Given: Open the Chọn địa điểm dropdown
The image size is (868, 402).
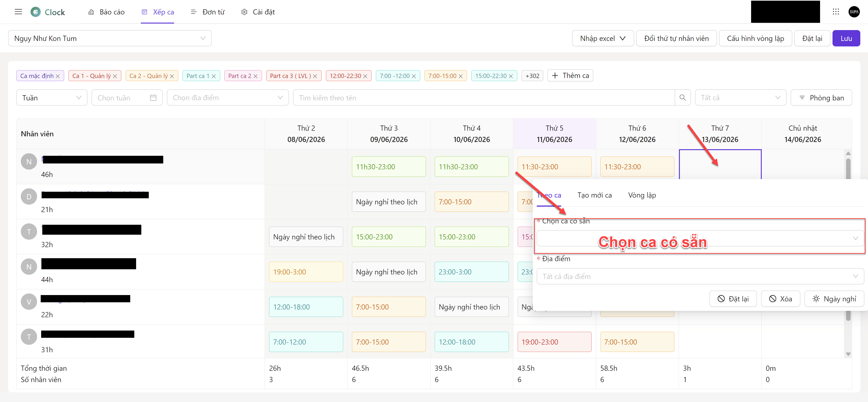Looking at the screenshot, I should coord(228,98).
